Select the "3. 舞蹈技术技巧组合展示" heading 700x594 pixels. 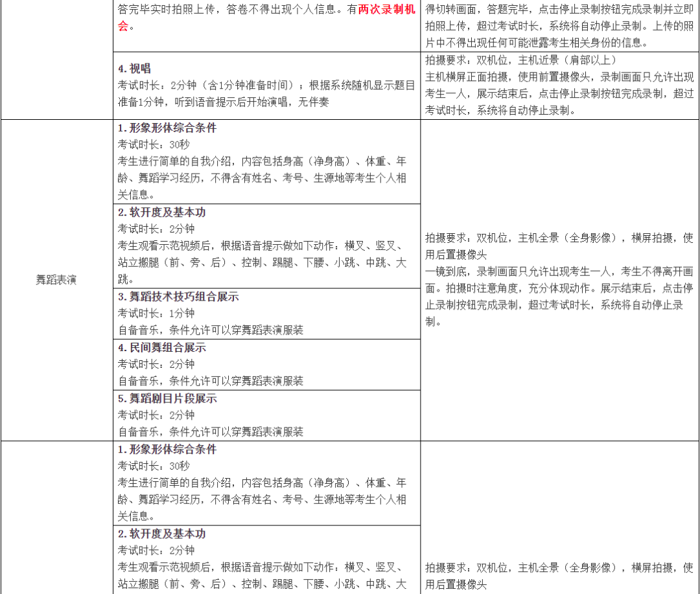pos(178,297)
